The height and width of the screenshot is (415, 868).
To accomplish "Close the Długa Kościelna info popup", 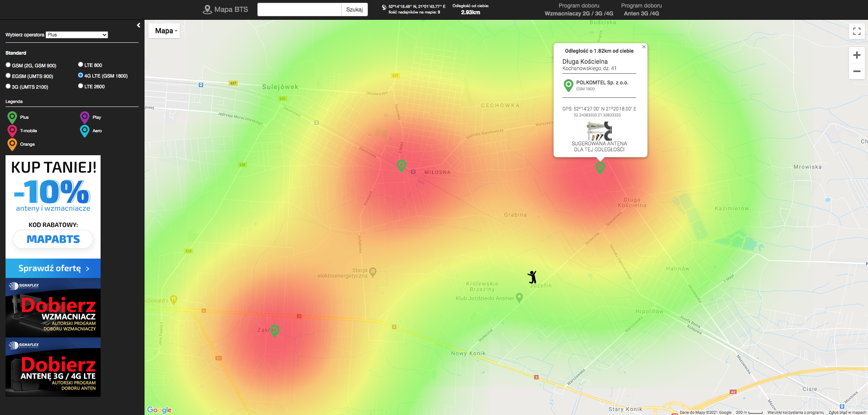I will click(x=644, y=47).
